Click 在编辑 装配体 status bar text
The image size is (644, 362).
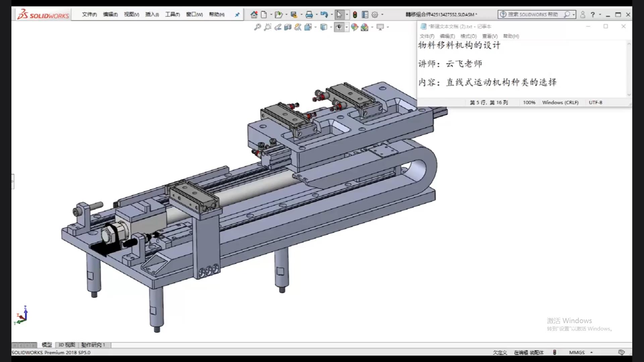pos(529,352)
